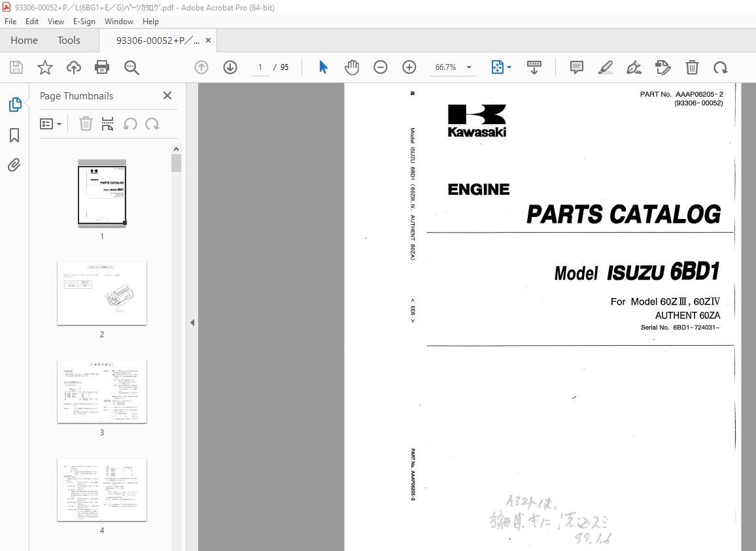Image resolution: width=756 pixels, height=551 pixels.
Task: Collapse the navigation pane arrow
Action: (x=192, y=322)
